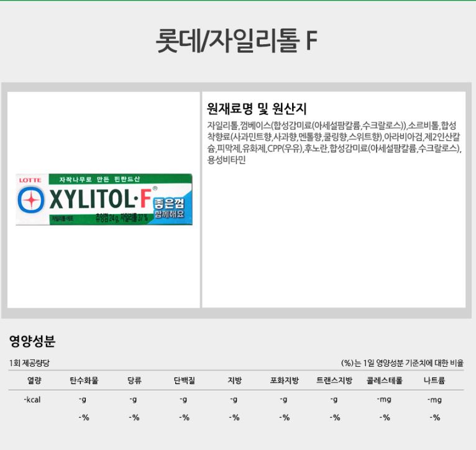The height and width of the screenshot is (450, 476).
Task: Click the '단백질' column header
Action: coord(185,380)
